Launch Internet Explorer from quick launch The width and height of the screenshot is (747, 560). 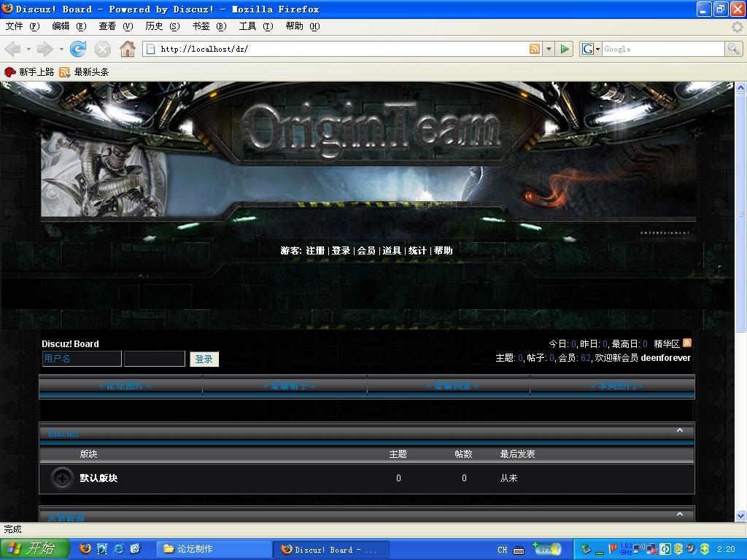(119, 549)
